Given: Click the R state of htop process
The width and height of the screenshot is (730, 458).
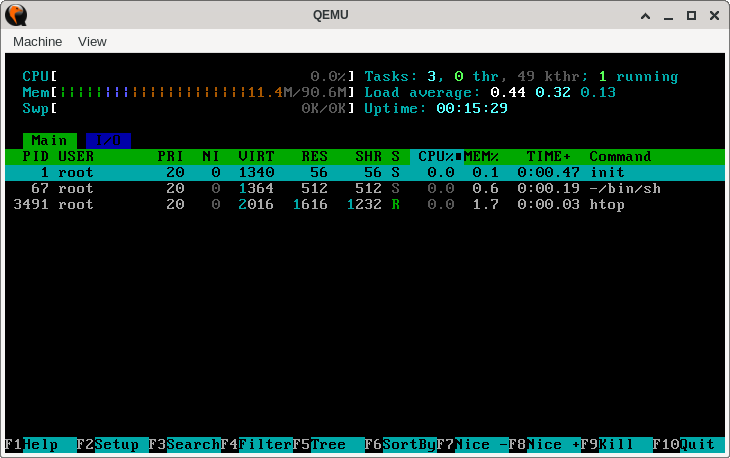Looking at the screenshot, I should (x=396, y=205).
